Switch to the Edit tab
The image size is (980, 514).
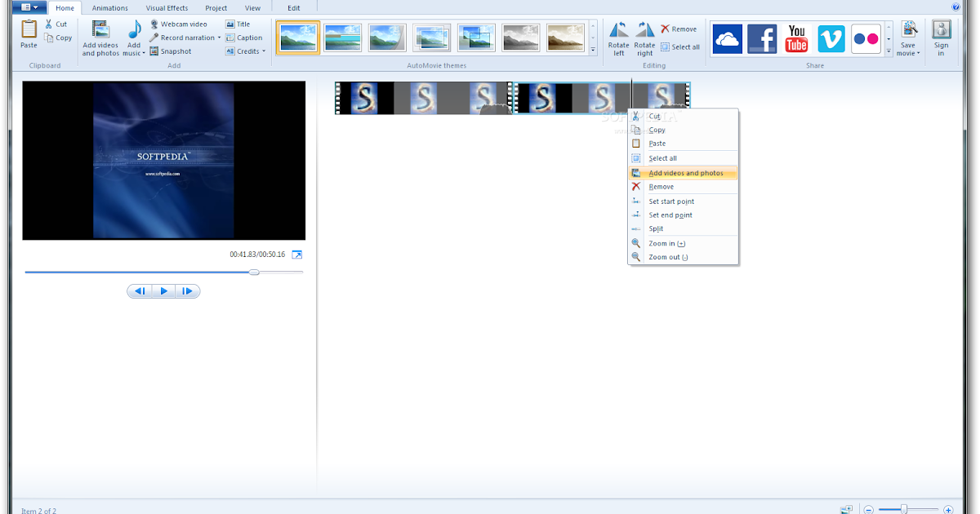[294, 8]
